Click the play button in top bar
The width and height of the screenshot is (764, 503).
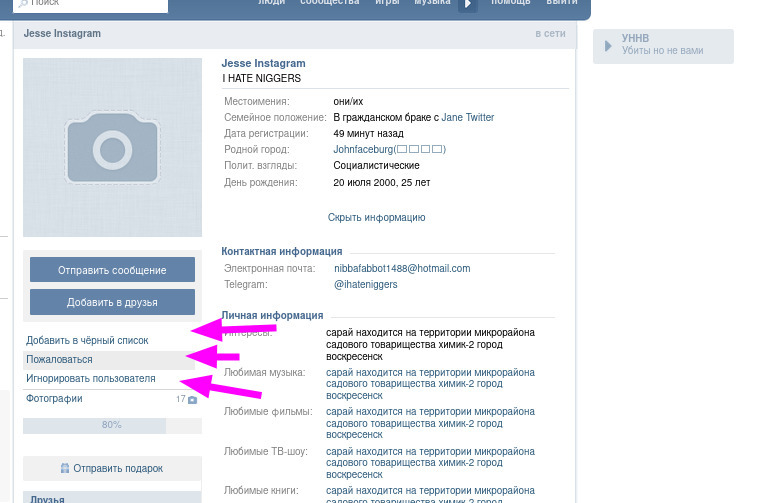(468, 4)
